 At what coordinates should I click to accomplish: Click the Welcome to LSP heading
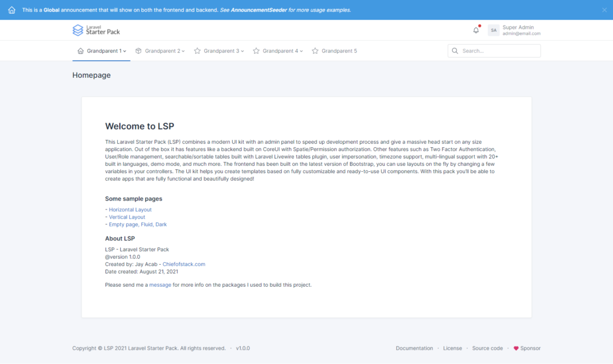tap(139, 126)
